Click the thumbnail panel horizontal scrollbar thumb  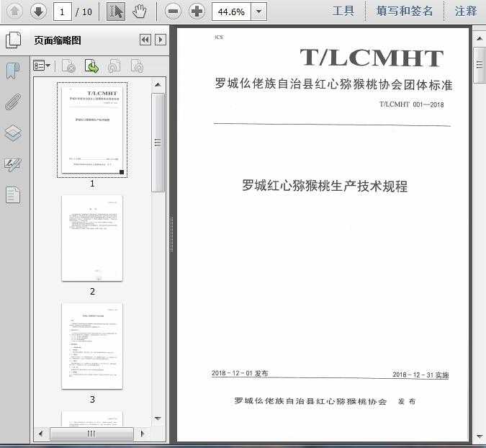click(x=91, y=434)
